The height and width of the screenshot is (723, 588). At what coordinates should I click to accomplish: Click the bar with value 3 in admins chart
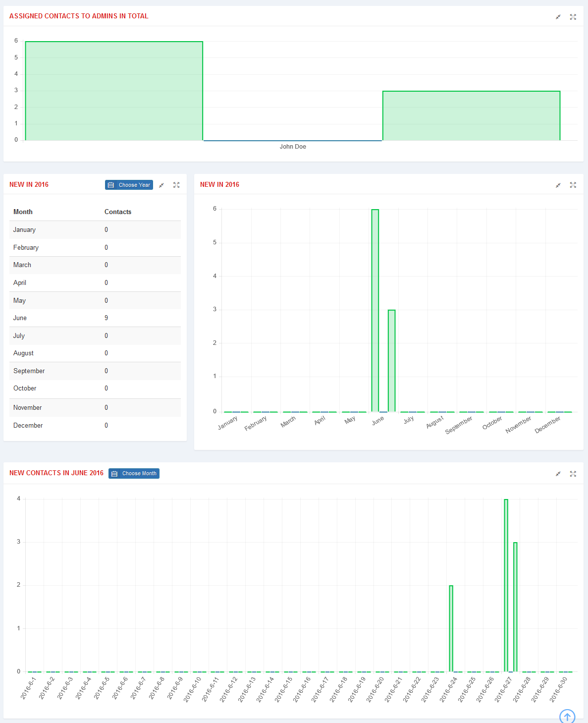(471, 116)
